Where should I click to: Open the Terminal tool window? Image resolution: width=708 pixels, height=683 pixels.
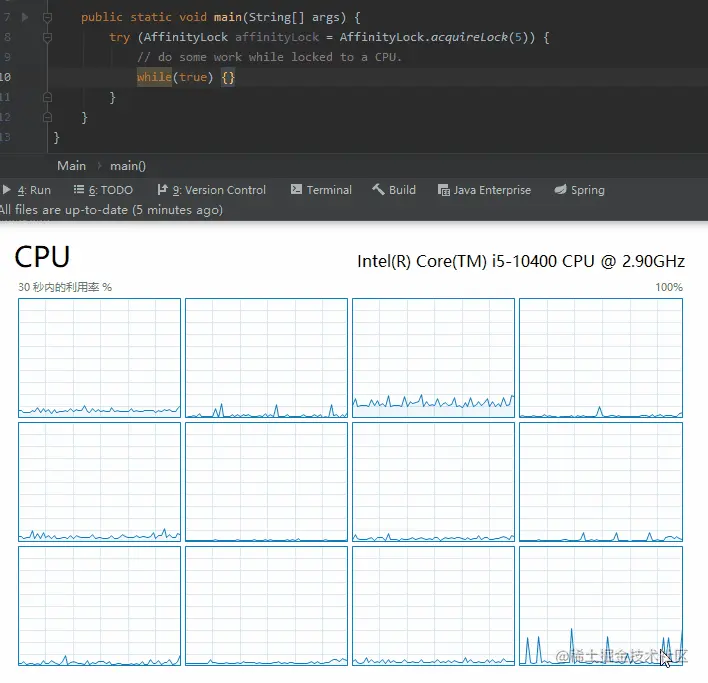pyautogui.click(x=321, y=190)
